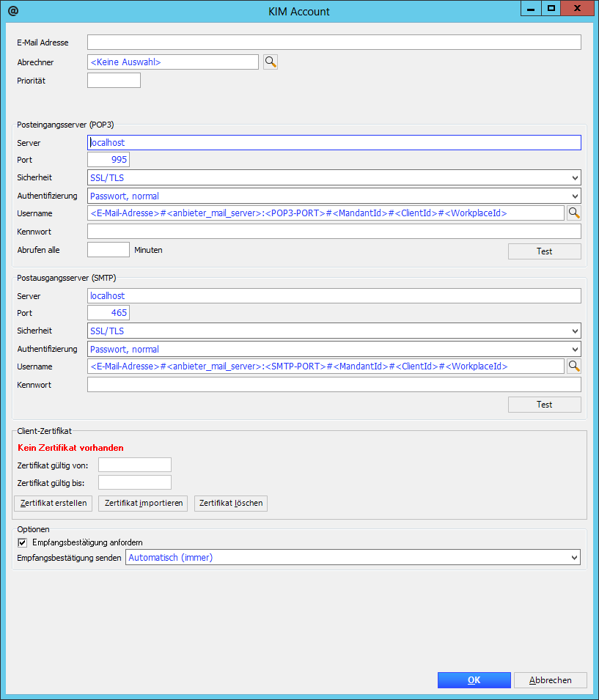Open the POP3 Sicherheit SSL/TLS dropdown
This screenshot has width=599, height=700.
click(334, 177)
